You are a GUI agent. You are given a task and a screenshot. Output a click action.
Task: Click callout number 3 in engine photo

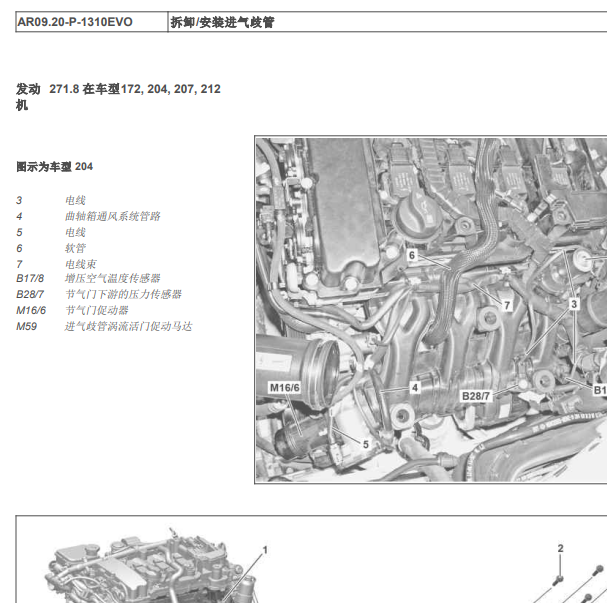pyautogui.click(x=574, y=304)
